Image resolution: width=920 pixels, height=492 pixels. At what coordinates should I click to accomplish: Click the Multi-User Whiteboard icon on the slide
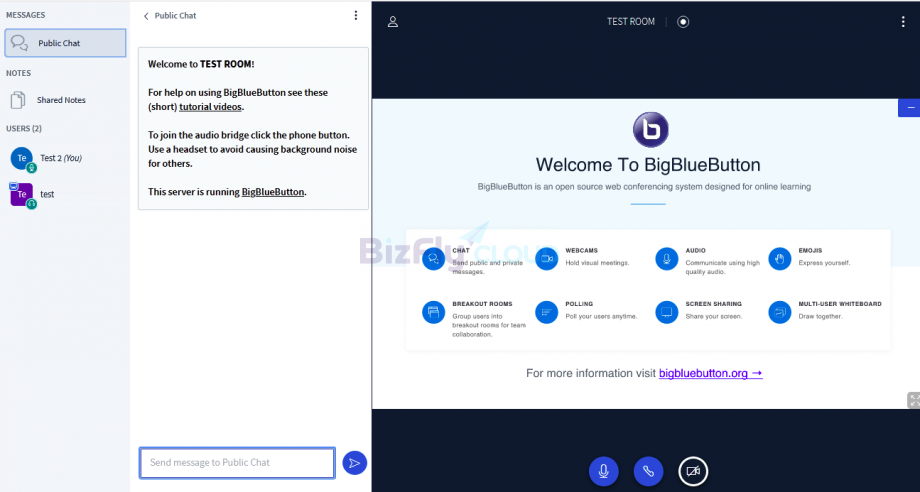coord(780,312)
